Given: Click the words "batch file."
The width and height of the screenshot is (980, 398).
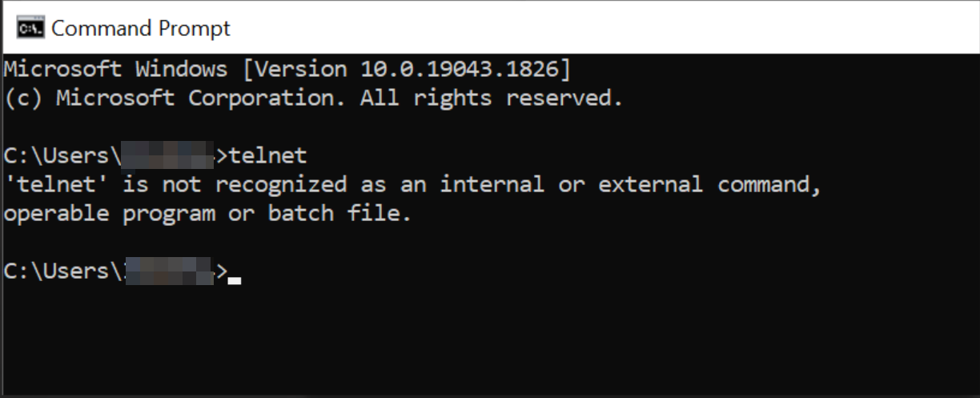Looking at the screenshot, I should coord(339,214).
